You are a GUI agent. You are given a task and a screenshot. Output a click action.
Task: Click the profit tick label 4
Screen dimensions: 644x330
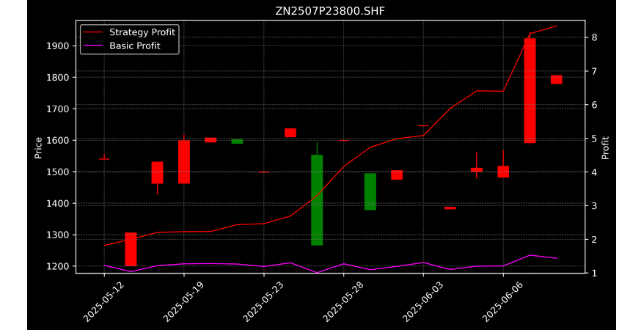tap(594, 172)
